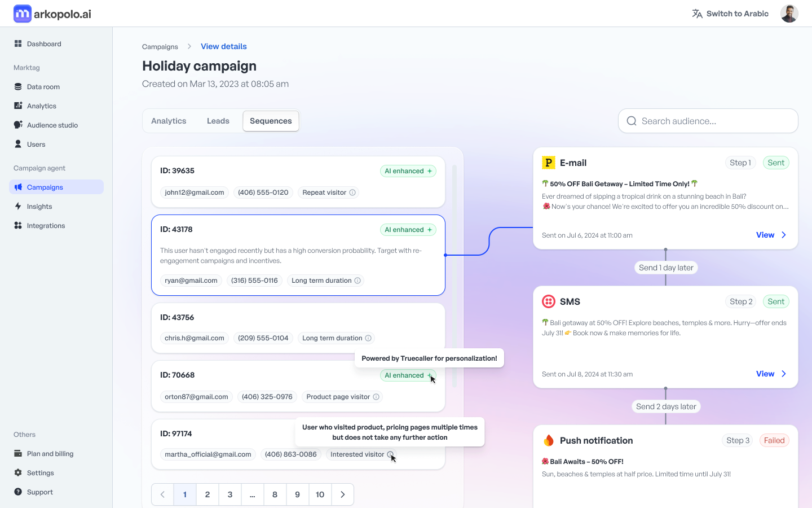This screenshot has height=508, width=812.
Task: Click the search magnifier icon in audience field
Action: pos(632,121)
